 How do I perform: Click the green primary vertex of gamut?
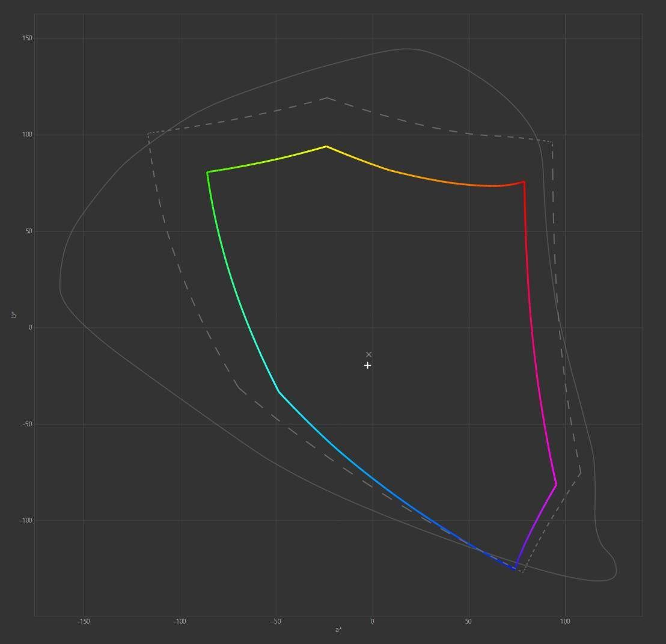point(207,172)
